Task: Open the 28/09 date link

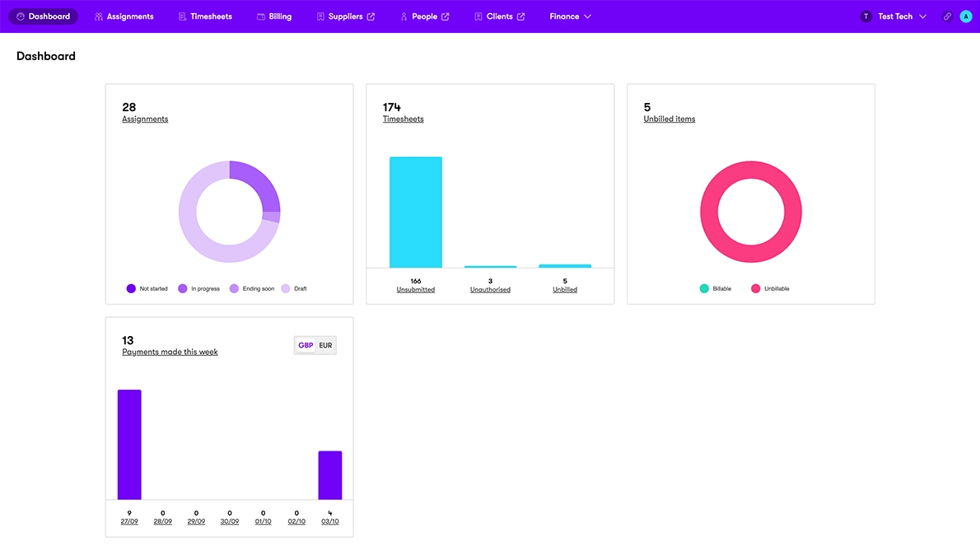Action: point(162,521)
